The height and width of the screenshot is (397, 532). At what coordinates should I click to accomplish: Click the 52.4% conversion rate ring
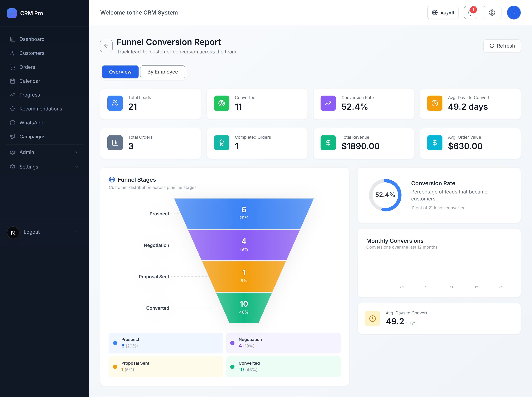coord(385,195)
